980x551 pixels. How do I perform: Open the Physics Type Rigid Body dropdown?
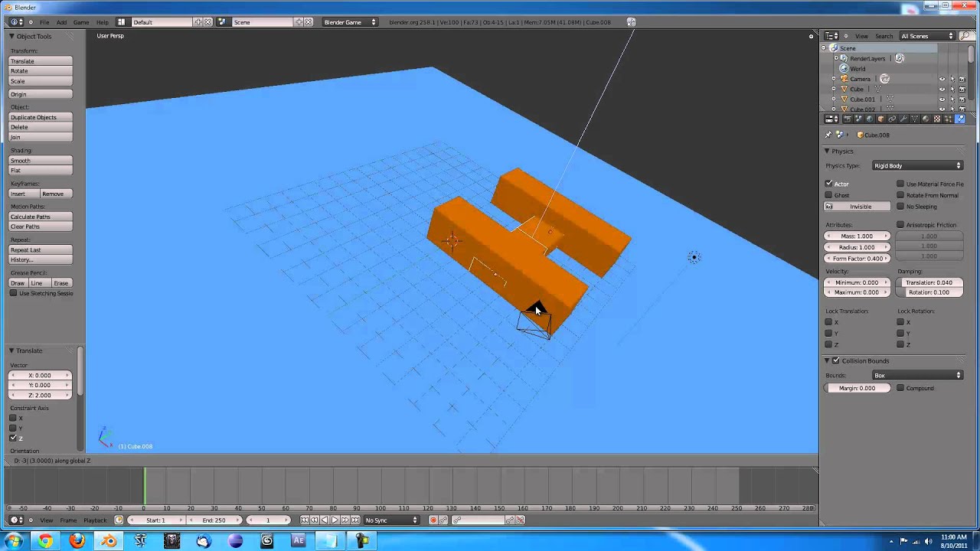(x=917, y=165)
